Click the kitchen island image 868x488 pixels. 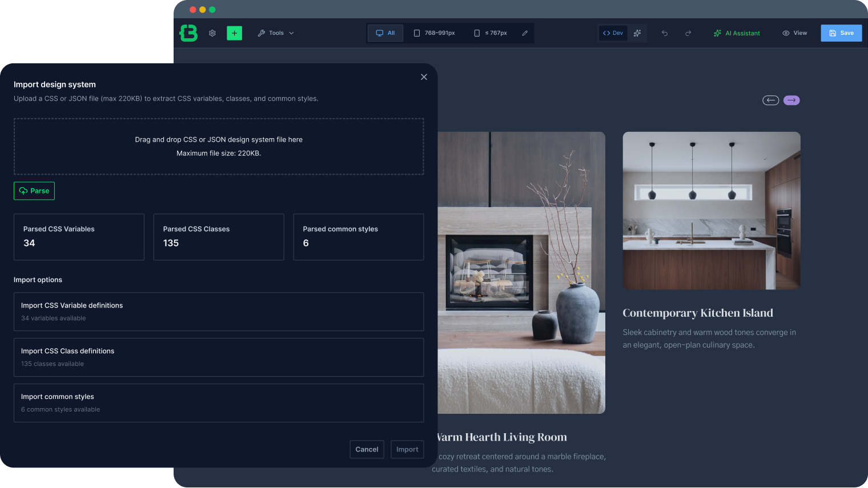(x=712, y=211)
